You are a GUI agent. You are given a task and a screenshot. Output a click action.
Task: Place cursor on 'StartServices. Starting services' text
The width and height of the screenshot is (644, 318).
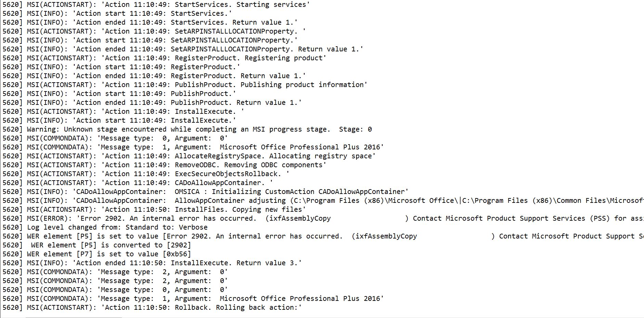[240, 5]
